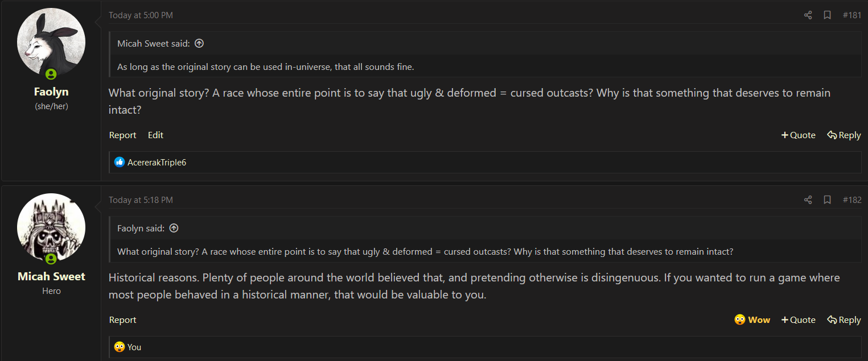Reply to Faolyn's post

(844, 135)
